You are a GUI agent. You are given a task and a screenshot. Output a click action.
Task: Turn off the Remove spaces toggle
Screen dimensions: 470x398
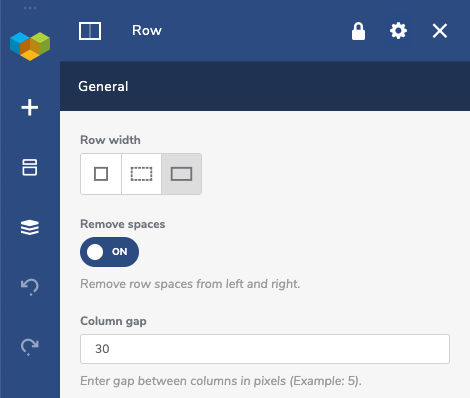[109, 252]
